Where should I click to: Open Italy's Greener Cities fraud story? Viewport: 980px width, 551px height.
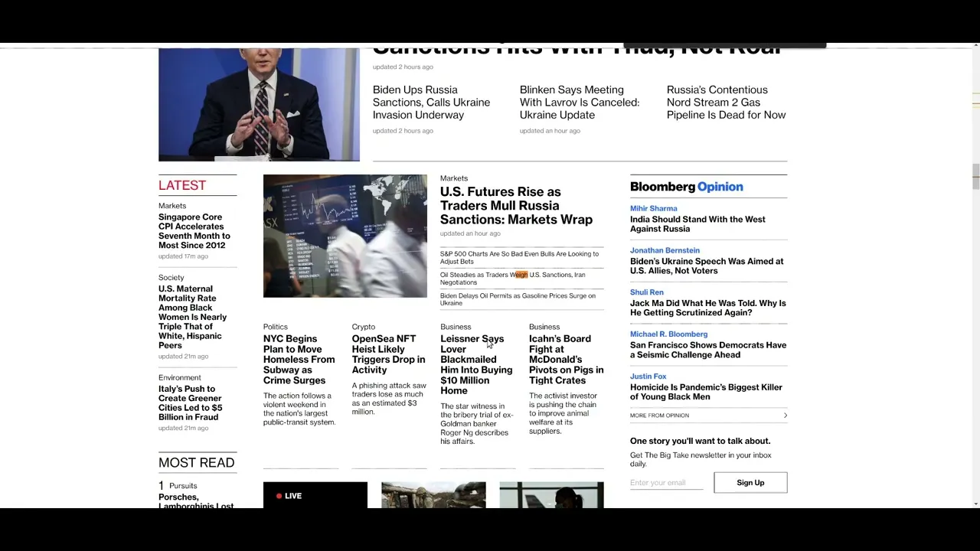click(x=190, y=403)
